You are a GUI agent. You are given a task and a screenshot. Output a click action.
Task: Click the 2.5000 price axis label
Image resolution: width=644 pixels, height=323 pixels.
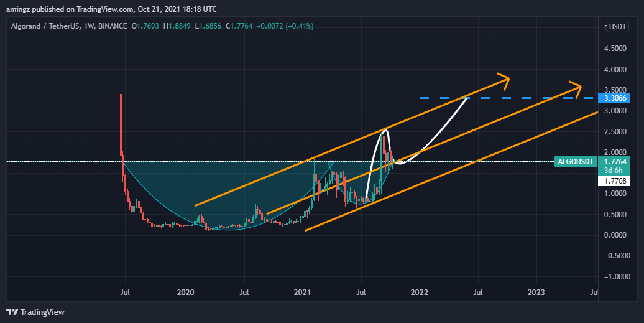point(615,132)
